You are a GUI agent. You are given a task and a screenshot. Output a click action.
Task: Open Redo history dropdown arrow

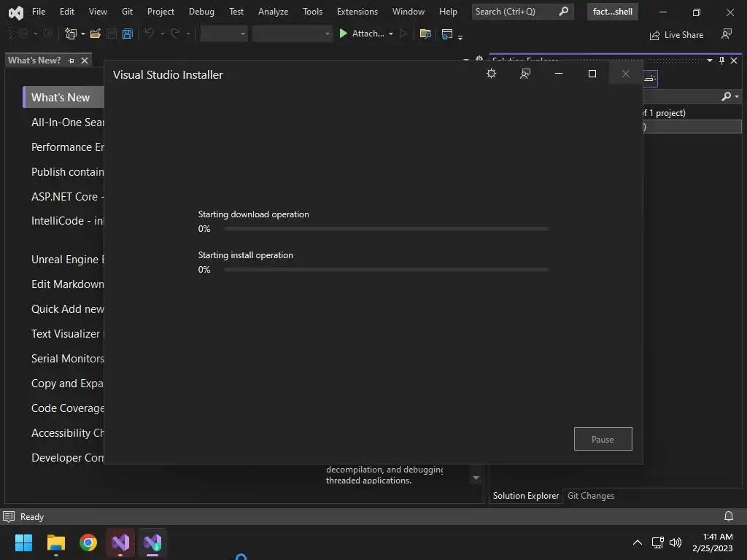pyautogui.click(x=189, y=34)
